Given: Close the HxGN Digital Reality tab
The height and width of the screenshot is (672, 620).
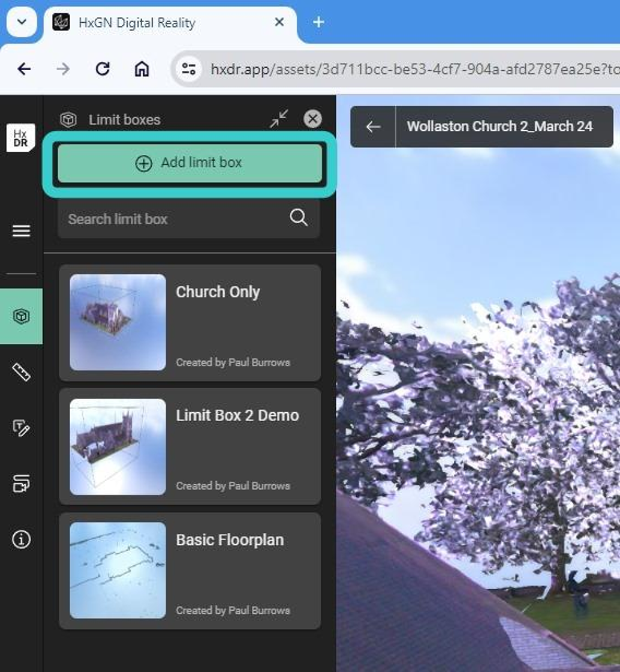Looking at the screenshot, I should 279,22.
